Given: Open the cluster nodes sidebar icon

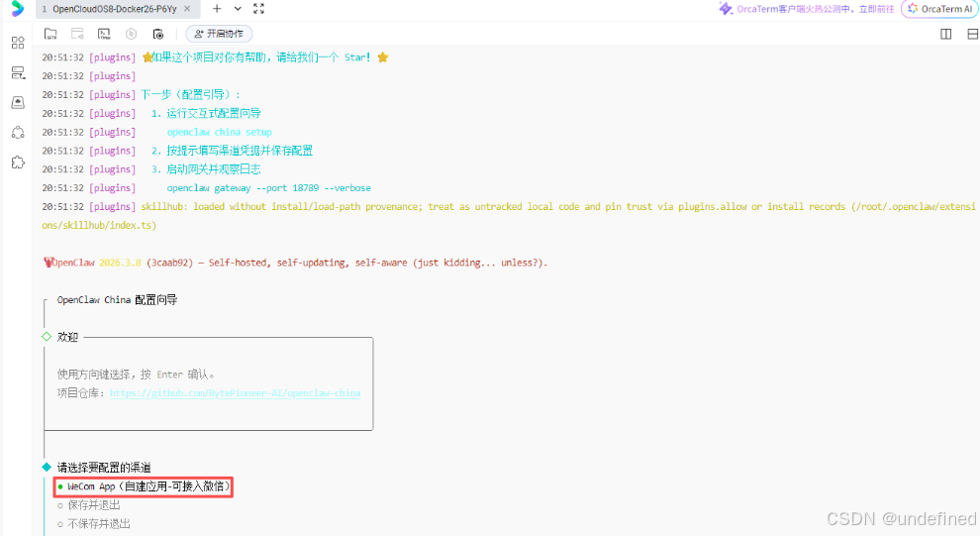Looking at the screenshot, I should pyautogui.click(x=18, y=133).
